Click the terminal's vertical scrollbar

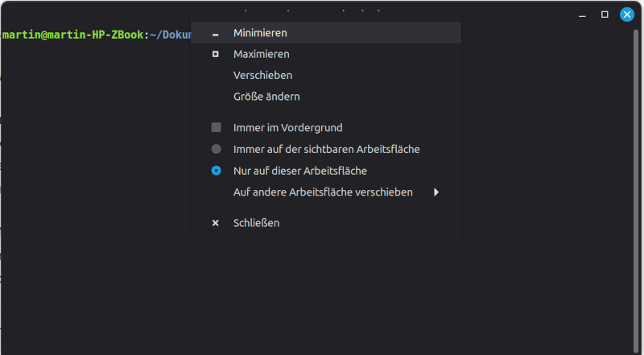point(636,191)
